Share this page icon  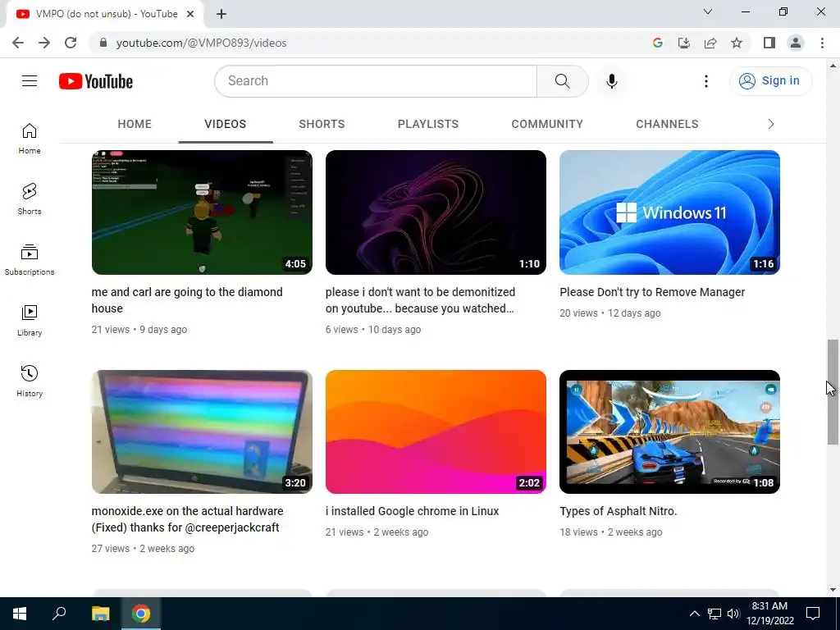point(710,43)
